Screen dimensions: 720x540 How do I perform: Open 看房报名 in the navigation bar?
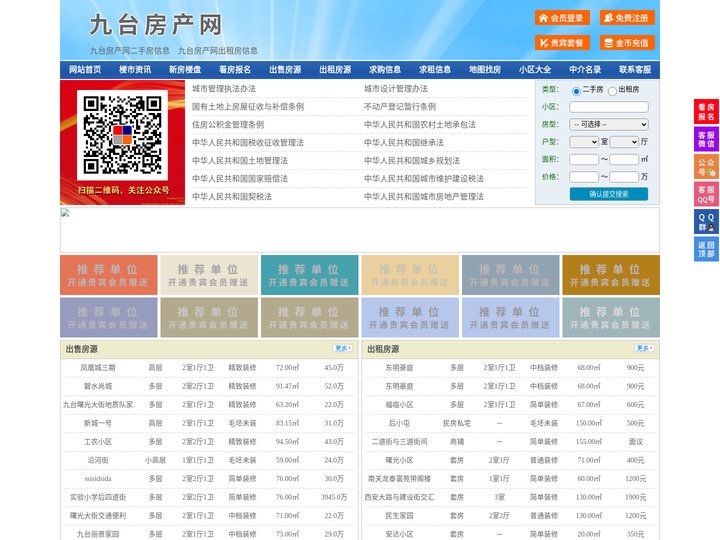(x=235, y=70)
